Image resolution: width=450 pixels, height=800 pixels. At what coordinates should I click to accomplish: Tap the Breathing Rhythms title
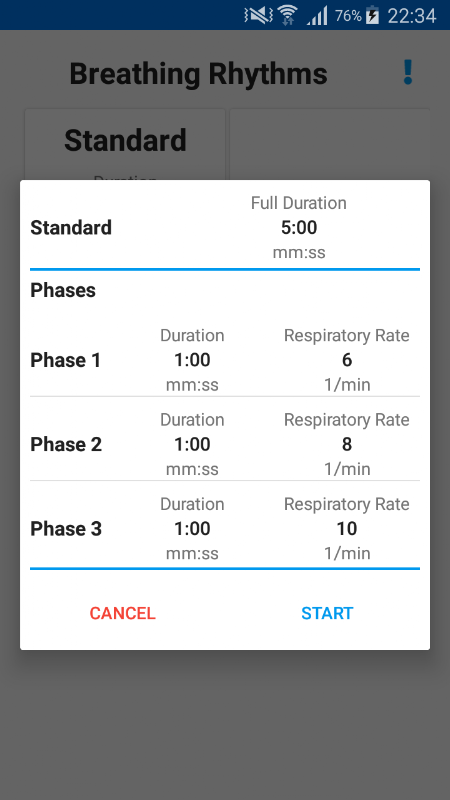tap(198, 73)
